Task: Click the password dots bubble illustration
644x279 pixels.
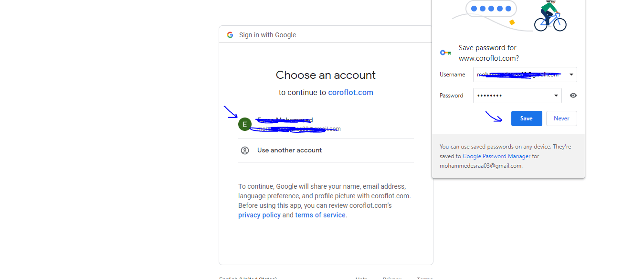Action: point(492,9)
